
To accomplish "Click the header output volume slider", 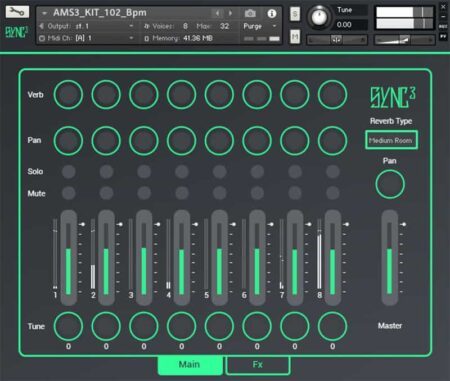I will (405, 40).
